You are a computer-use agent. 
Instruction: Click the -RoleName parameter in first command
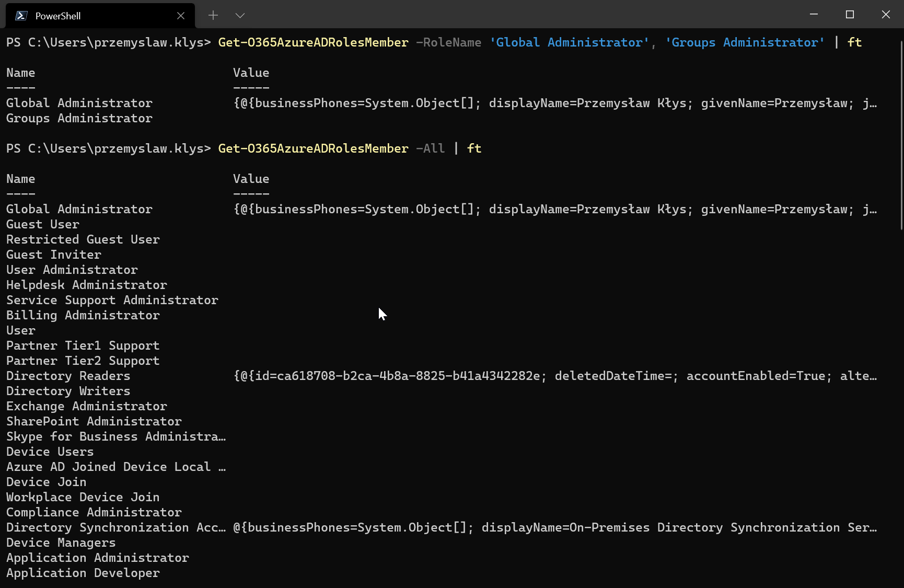[448, 42]
